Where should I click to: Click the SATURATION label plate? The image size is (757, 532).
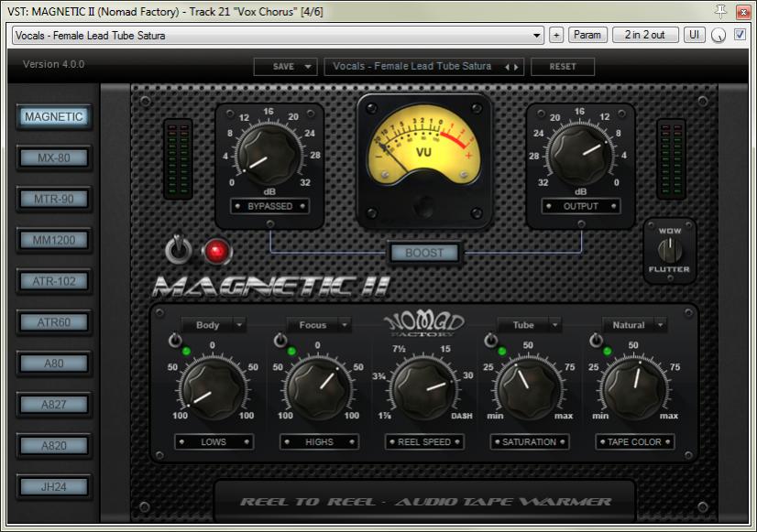coord(529,441)
